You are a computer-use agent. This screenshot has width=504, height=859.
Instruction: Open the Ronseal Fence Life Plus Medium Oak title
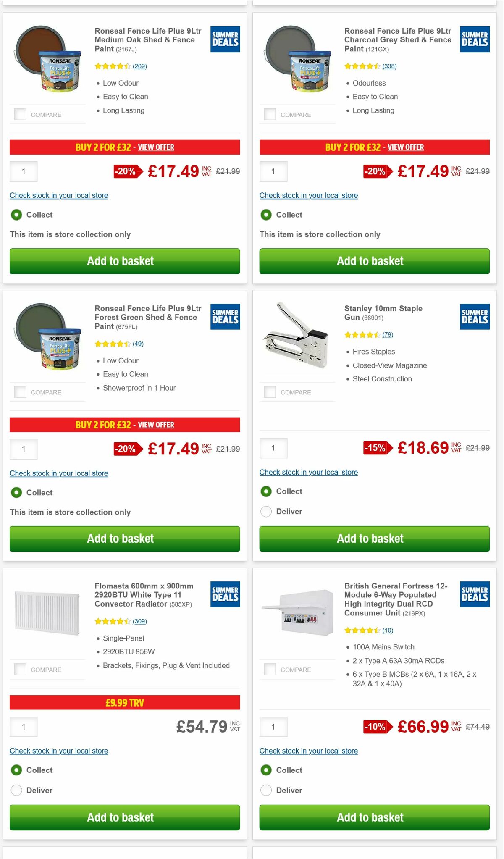147,39
